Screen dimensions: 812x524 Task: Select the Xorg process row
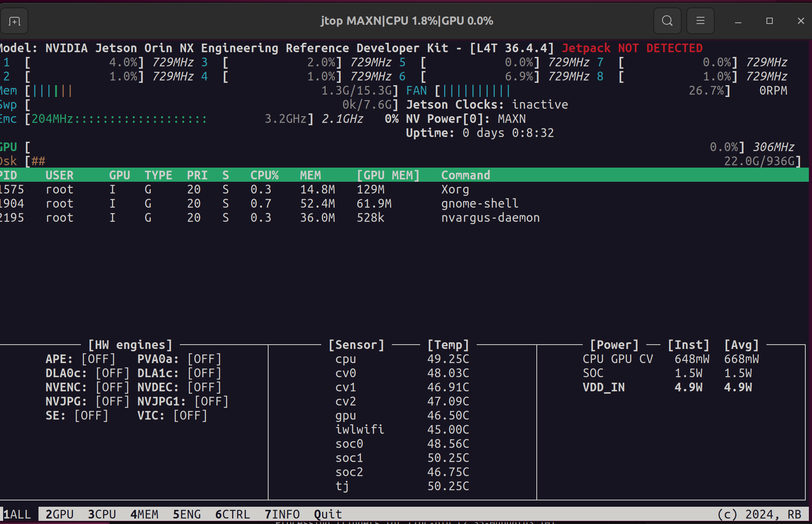(x=455, y=189)
